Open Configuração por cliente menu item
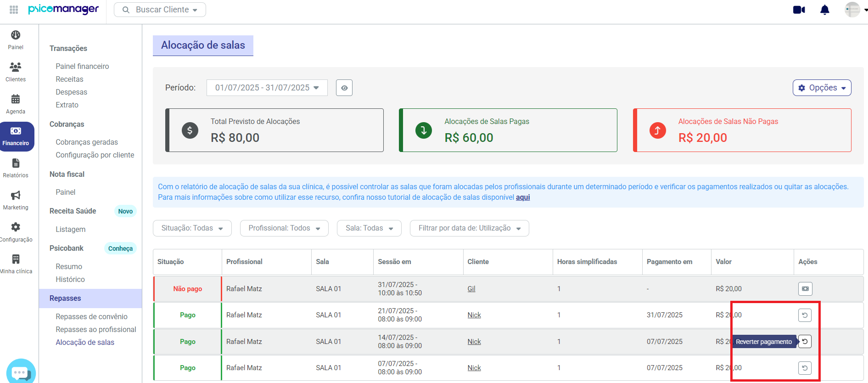The width and height of the screenshot is (868, 383). point(95,155)
